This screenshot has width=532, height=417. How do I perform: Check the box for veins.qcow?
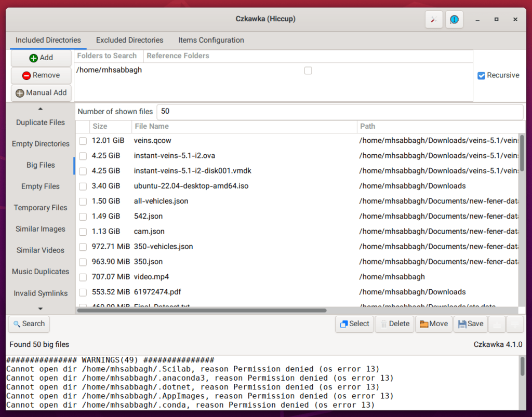coord(83,141)
